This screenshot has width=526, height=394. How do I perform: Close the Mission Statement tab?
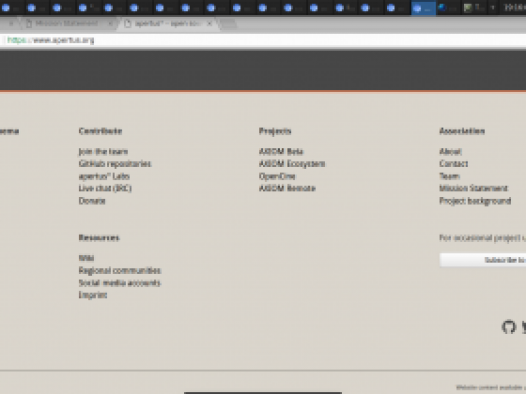click(x=110, y=23)
